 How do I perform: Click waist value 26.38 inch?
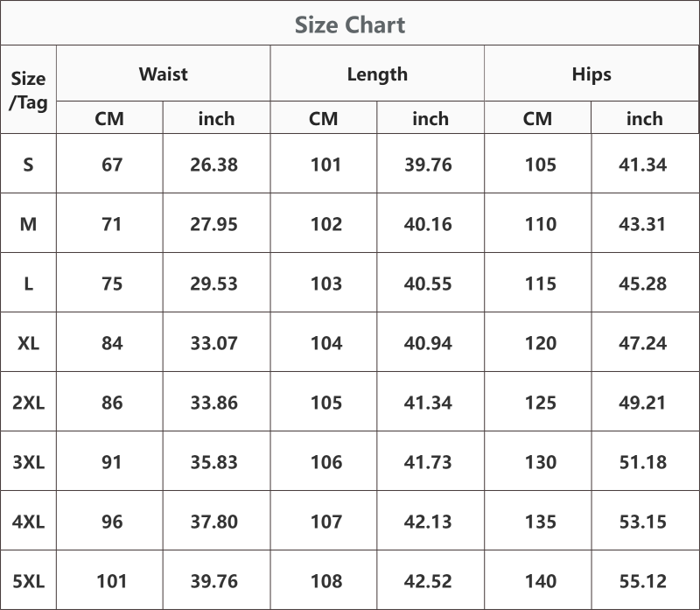click(213, 165)
